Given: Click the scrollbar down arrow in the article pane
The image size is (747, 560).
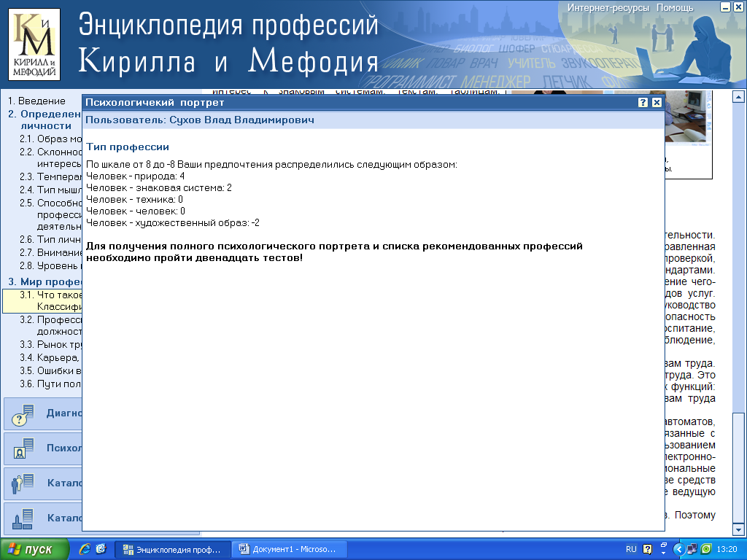Looking at the screenshot, I should 738,529.
